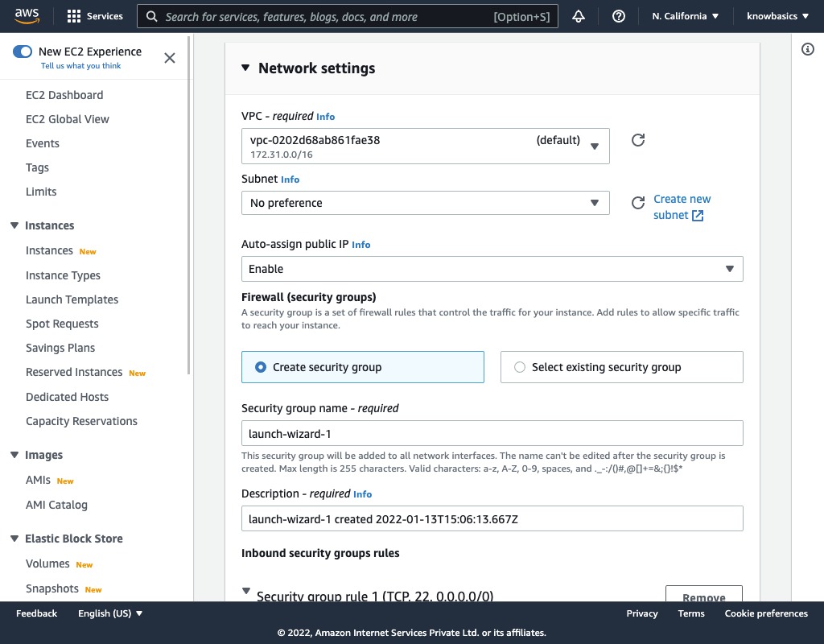Open Limits page

point(41,192)
